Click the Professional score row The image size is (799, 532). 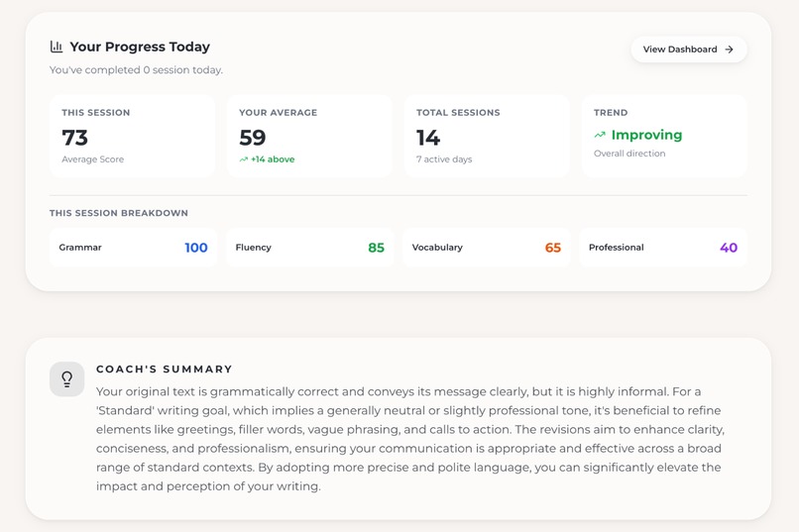[663, 248]
